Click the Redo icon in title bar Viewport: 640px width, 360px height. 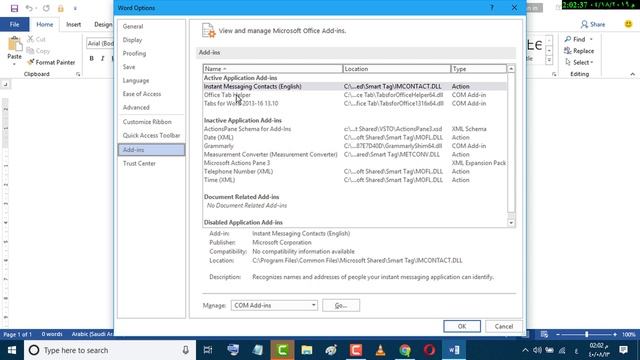(x=46, y=8)
